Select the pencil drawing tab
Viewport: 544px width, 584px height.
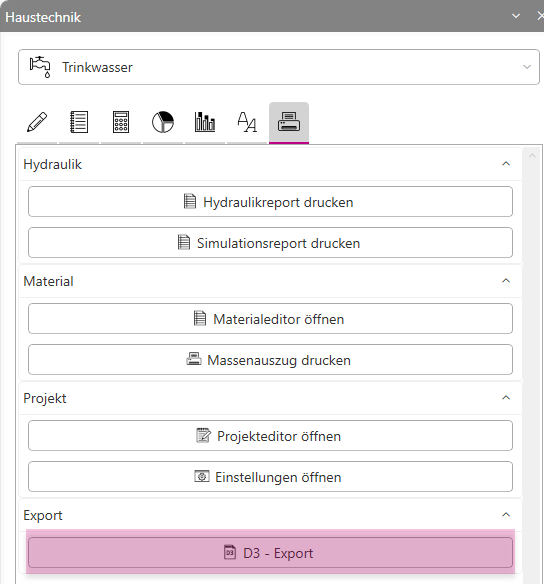pyautogui.click(x=37, y=122)
